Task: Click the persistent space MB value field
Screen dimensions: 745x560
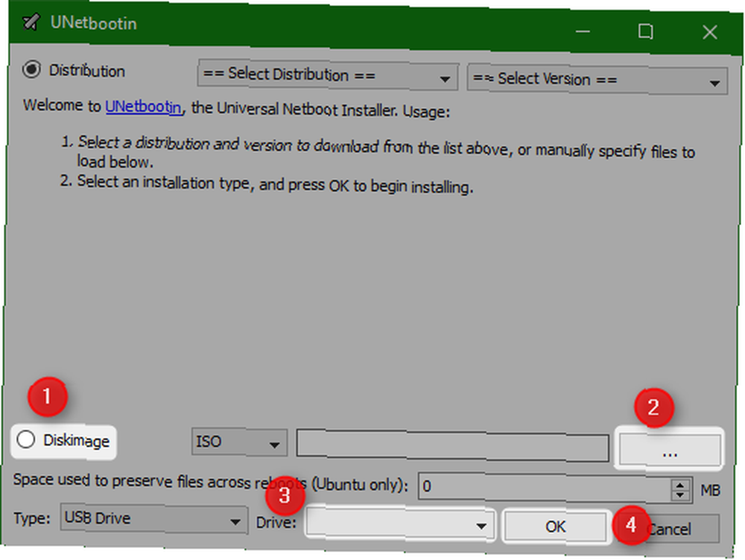Action: pyautogui.click(x=545, y=487)
